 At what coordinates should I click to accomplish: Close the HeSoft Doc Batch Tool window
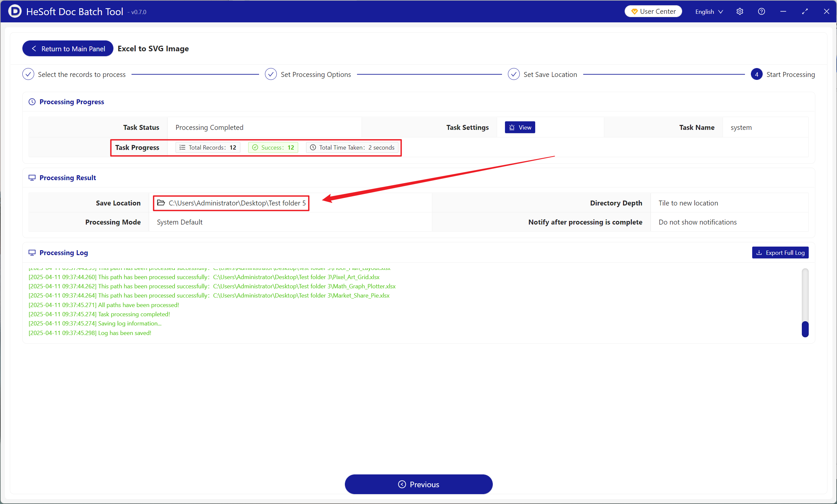click(x=826, y=12)
